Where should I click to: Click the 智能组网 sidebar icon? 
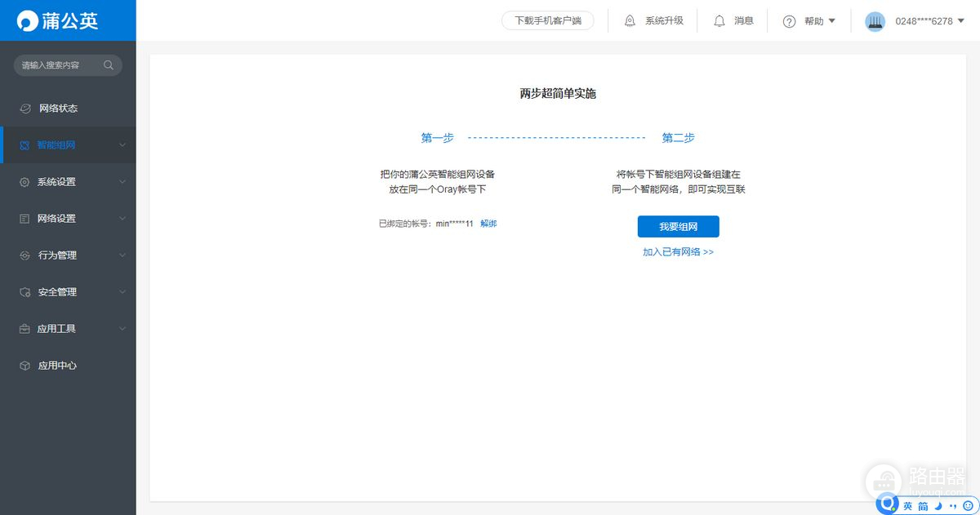pos(25,144)
